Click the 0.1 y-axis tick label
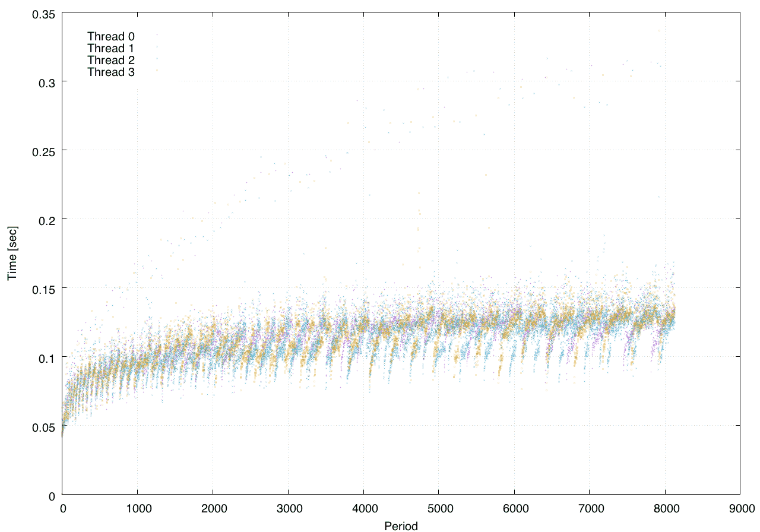 coord(46,357)
